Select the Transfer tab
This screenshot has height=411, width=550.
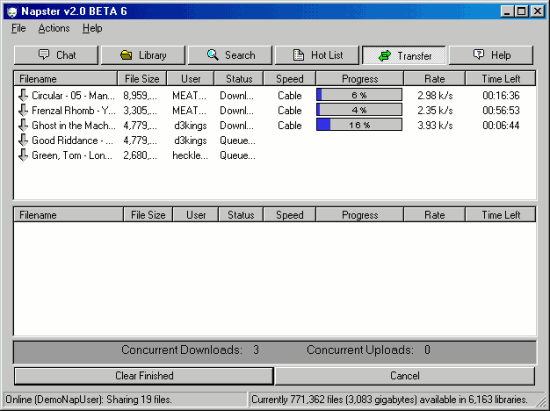pyautogui.click(x=404, y=55)
